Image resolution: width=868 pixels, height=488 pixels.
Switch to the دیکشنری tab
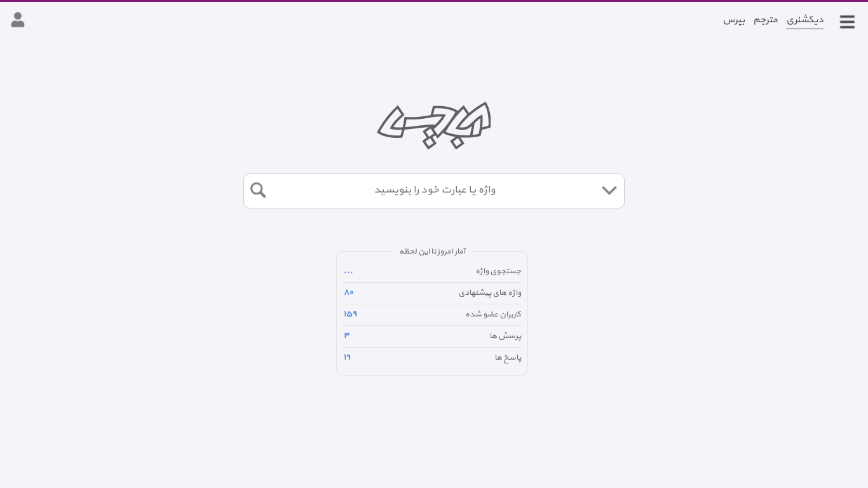[804, 20]
